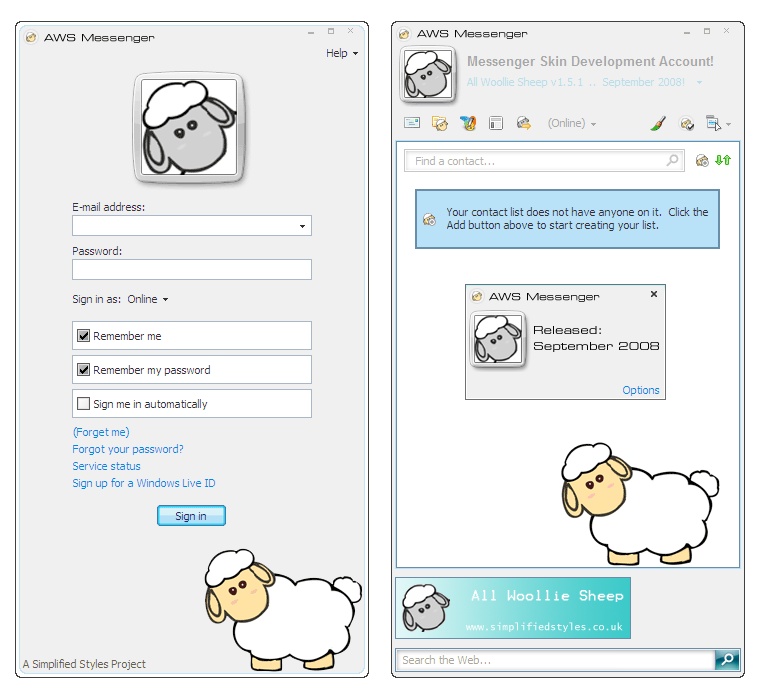Click the magnifier in Find a contact
Image resolution: width=760 pixels, height=700 pixels.
[x=672, y=160]
